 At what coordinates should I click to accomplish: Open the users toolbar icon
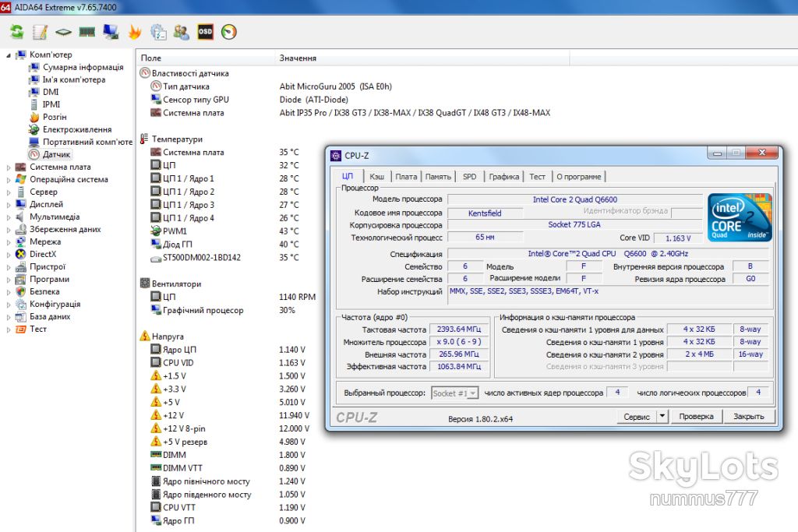tap(181, 32)
